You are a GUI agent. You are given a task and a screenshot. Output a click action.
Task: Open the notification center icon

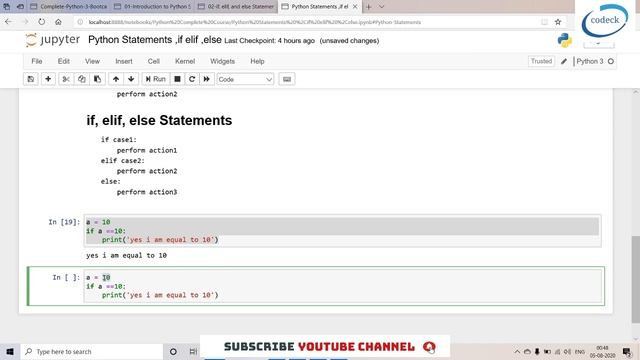point(627,351)
